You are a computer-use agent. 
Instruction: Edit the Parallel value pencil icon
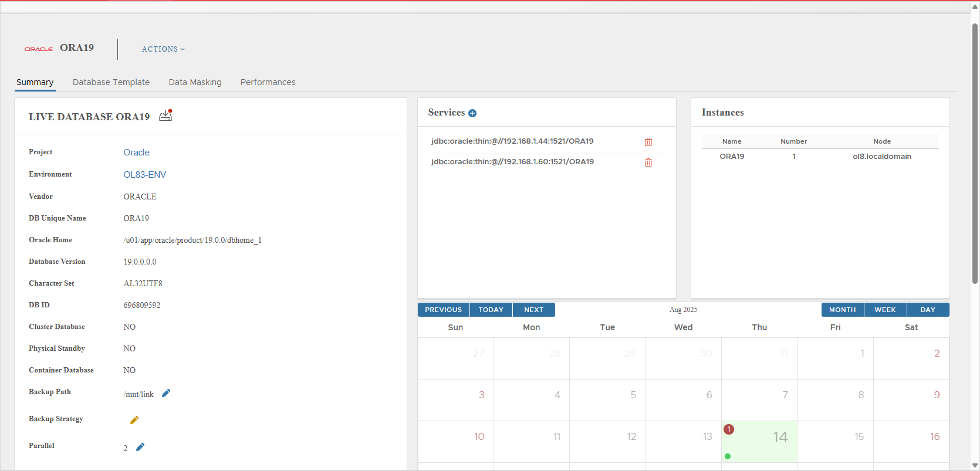(140, 447)
